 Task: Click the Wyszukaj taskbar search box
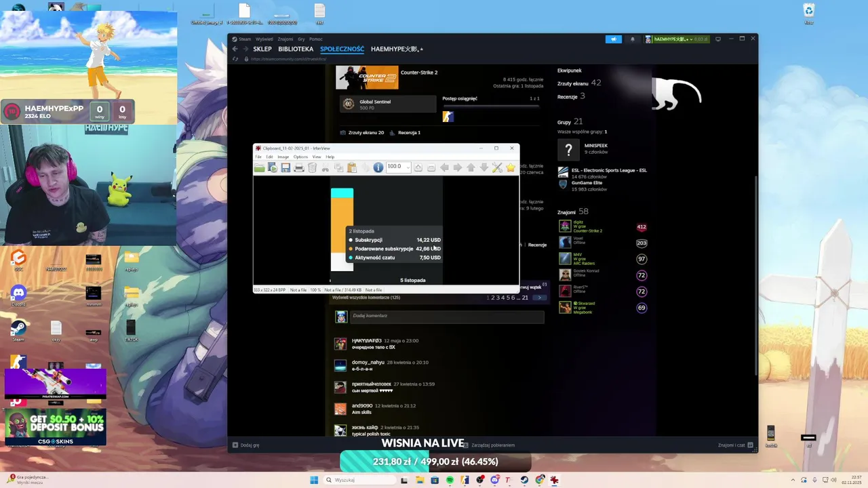[360, 480]
